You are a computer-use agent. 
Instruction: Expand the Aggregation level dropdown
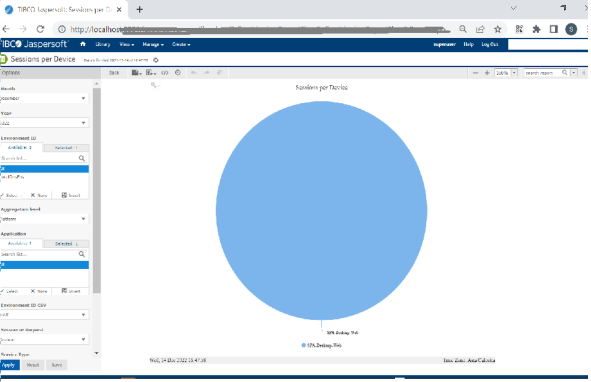click(x=44, y=219)
